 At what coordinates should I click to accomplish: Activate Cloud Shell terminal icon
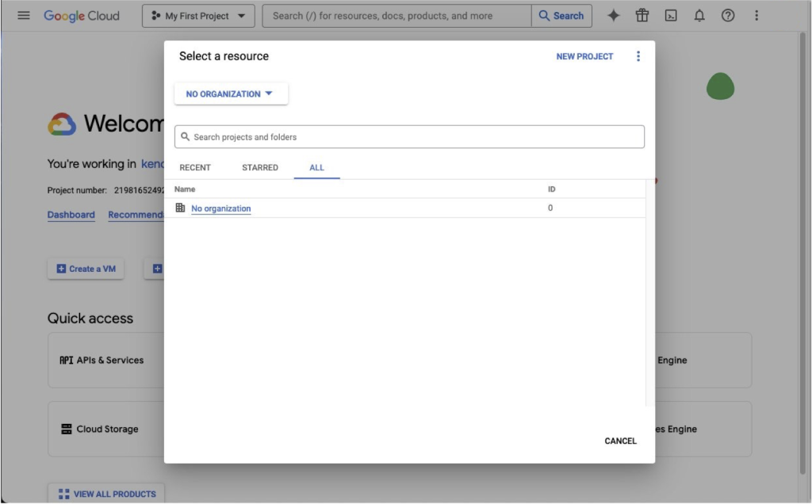tap(671, 14)
